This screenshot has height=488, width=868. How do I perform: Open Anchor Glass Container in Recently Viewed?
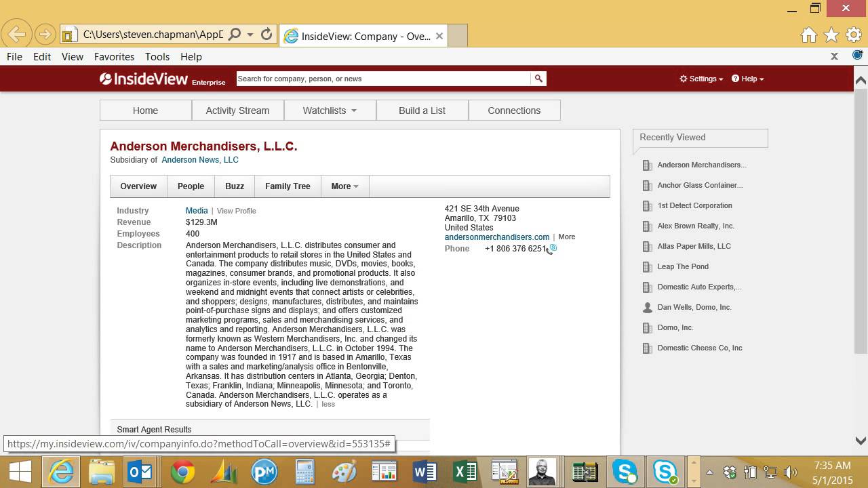click(700, 185)
